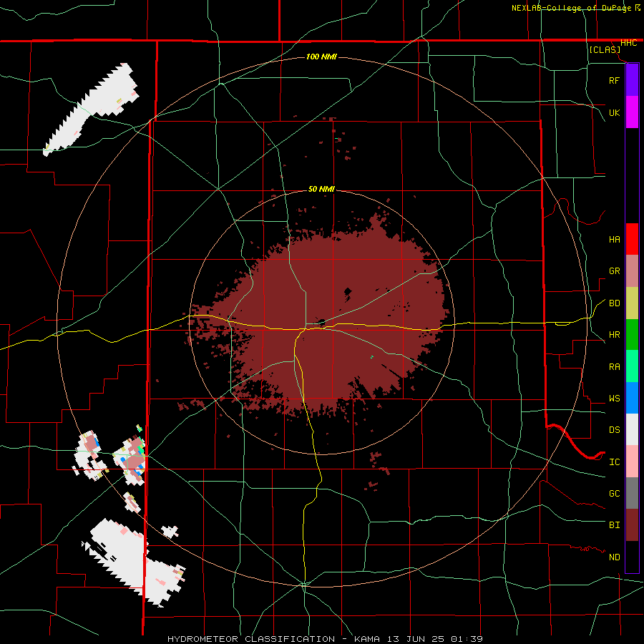Click the GC legend label

pyautogui.click(x=614, y=494)
